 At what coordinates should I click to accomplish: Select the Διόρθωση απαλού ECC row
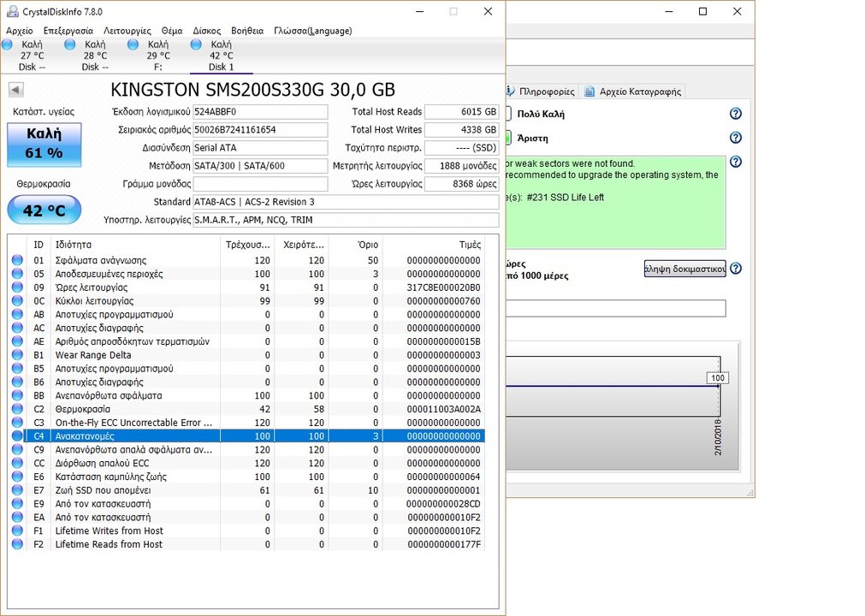(247, 463)
